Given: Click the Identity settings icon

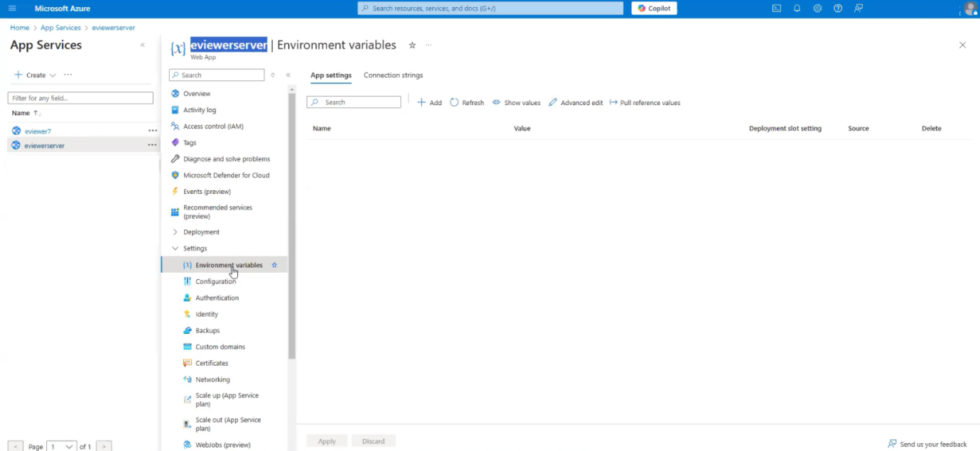Looking at the screenshot, I should (x=185, y=313).
